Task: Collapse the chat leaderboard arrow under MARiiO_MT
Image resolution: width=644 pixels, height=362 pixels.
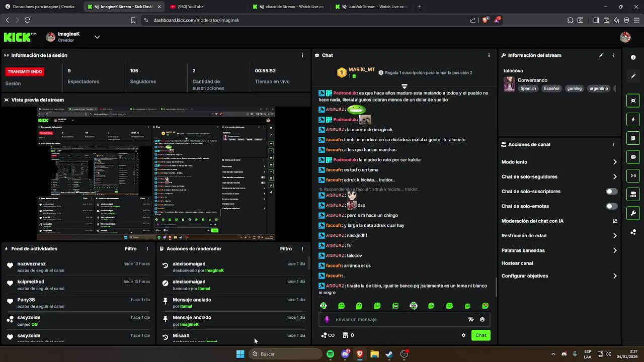Action: [404, 86]
